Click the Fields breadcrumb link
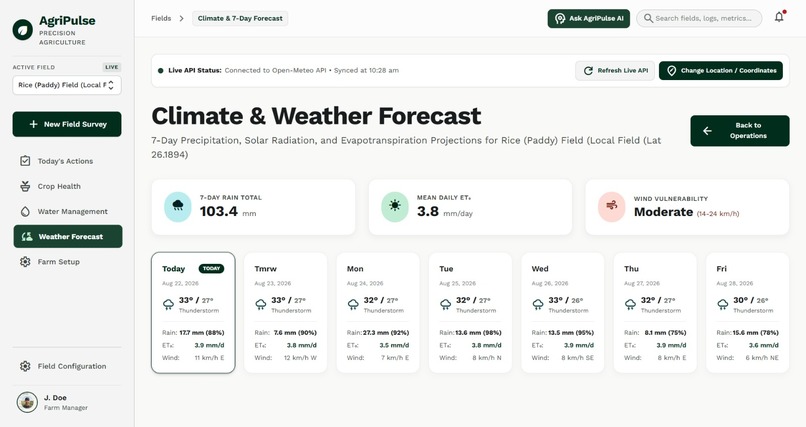 coord(161,18)
